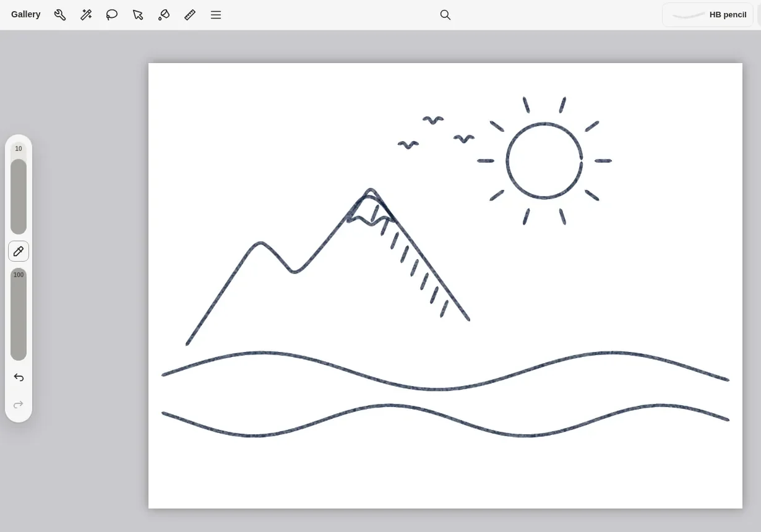Screen dimensions: 761x532
Task: Open the Gallery view
Action: (26, 14)
